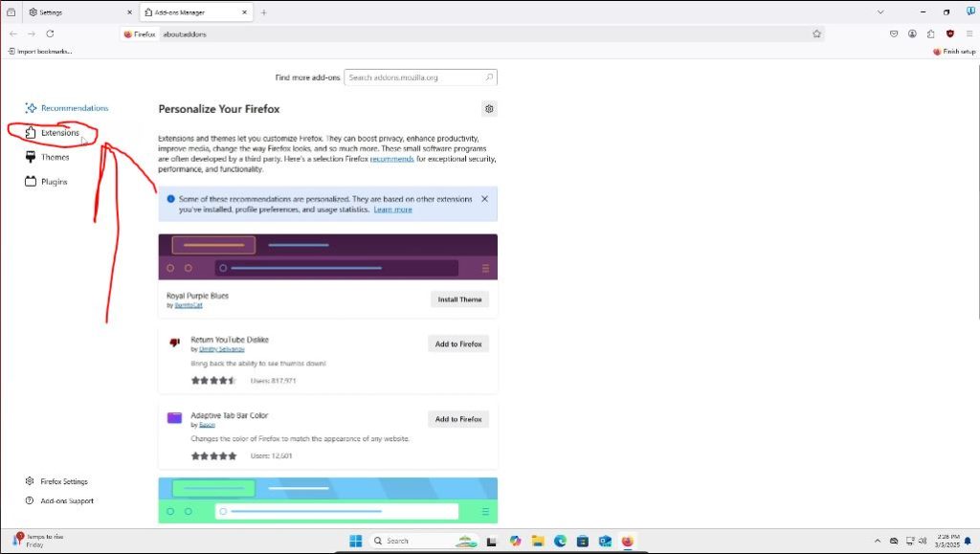
Task: Add Return YouTube Dislike to Firefox
Action: pyautogui.click(x=458, y=343)
